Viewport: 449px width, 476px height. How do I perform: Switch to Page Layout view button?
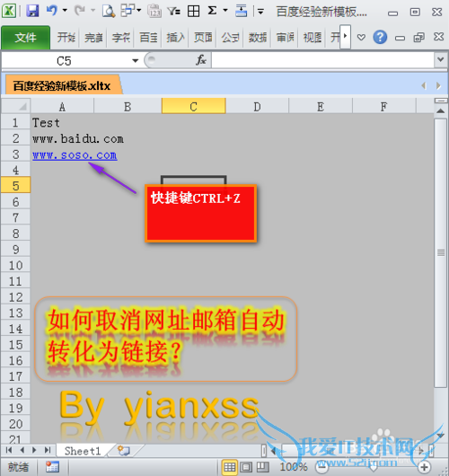pyautogui.click(x=246, y=467)
